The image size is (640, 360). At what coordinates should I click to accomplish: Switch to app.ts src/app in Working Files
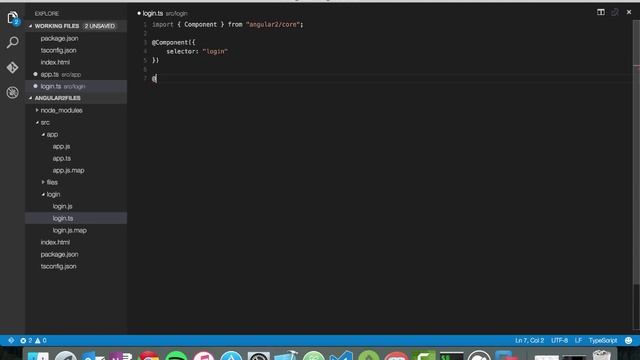pyautogui.click(x=61, y=74)
